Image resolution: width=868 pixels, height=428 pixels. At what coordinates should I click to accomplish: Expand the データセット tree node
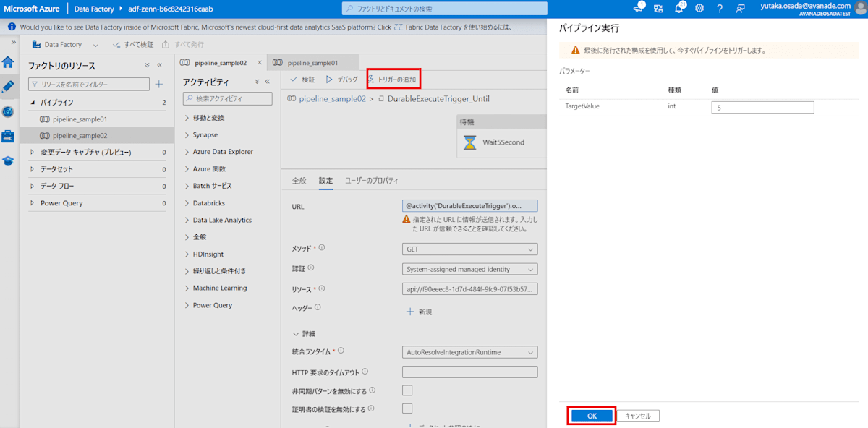tap(33, 169)
